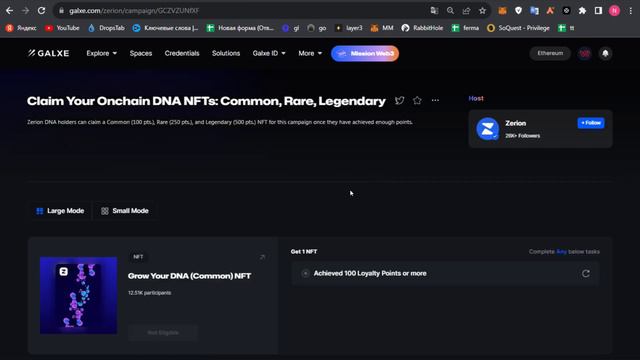Open the RabbitHole bookmark
The image size is (640, 360).
tap(422, 28)
